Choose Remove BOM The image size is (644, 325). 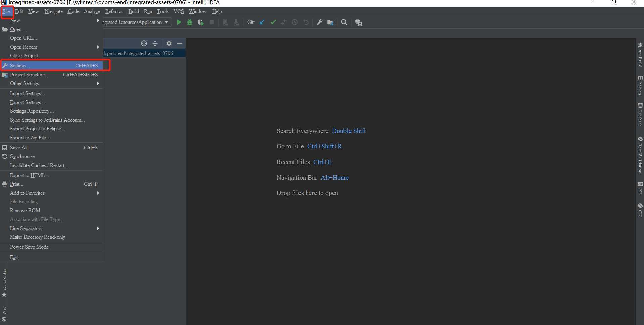(x=51, y=211)
